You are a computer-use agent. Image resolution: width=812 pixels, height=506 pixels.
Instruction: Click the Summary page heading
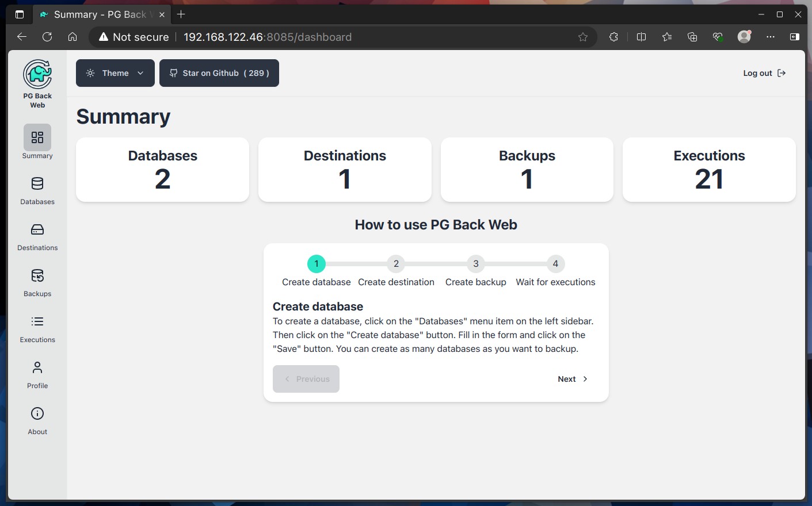point(123,117)
